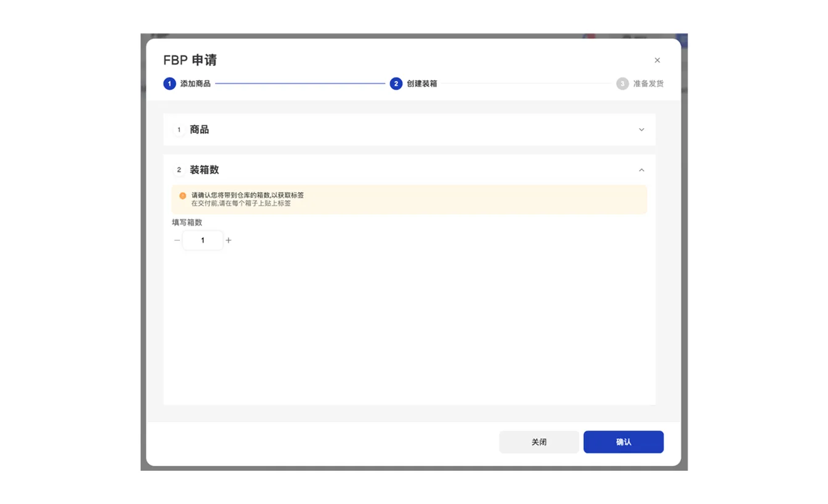Screen dimensions: 828x504
Task: Click the number 1 badge beside 商品
Action: (179, 130)
